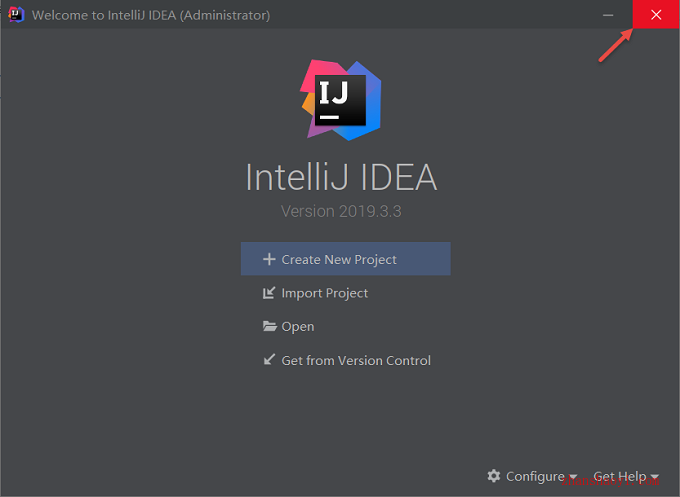
Task: Select the Open option
Action: (298, 326)
